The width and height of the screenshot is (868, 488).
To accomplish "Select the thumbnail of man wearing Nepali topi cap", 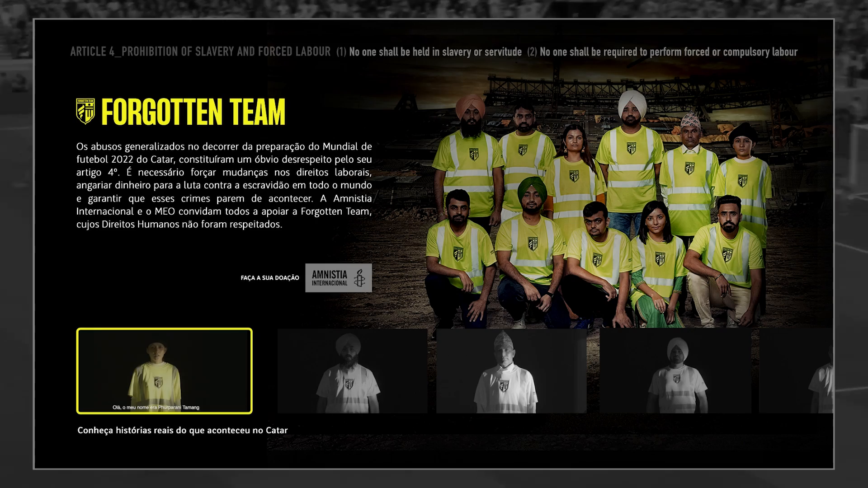I will click(511, 371).
